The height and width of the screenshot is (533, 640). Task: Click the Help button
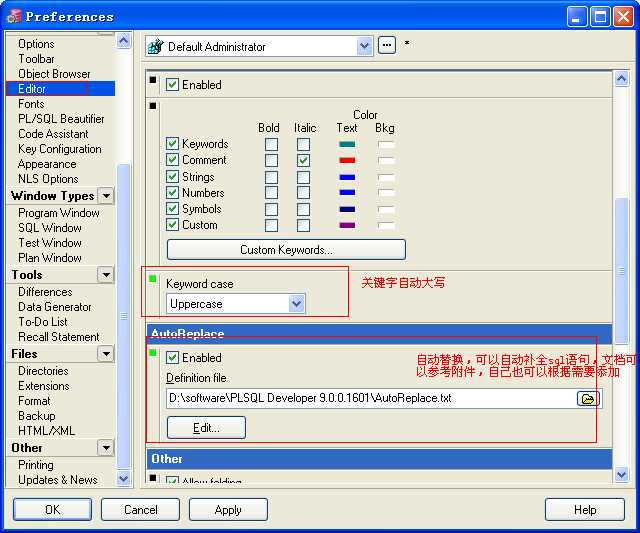click(x=585, y=509)
